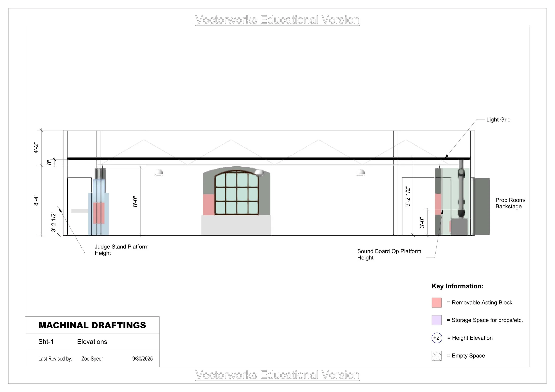
Task: Select the Sht-1 sheet number field
Action: coord(46,341)
